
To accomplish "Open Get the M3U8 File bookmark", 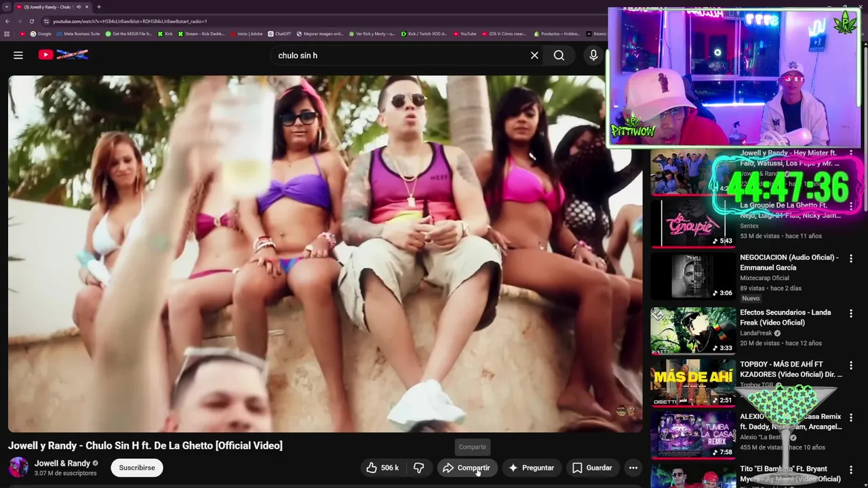I will coord(129,34).
